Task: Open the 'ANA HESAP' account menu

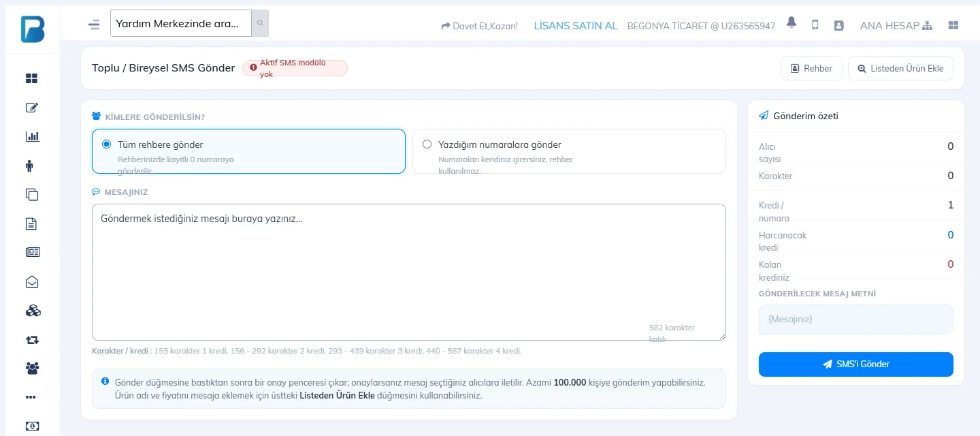Action: 896,26
